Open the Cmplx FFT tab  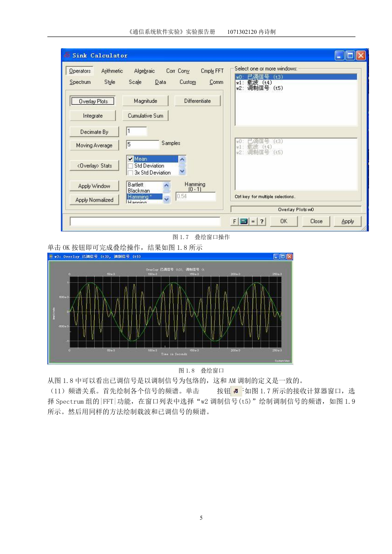(x=212, y=71)
